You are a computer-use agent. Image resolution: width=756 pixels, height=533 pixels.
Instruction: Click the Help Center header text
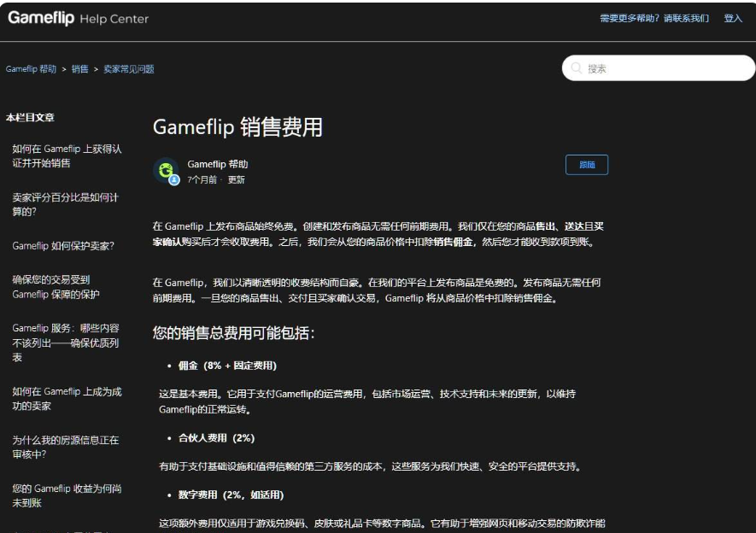(114, 19)
